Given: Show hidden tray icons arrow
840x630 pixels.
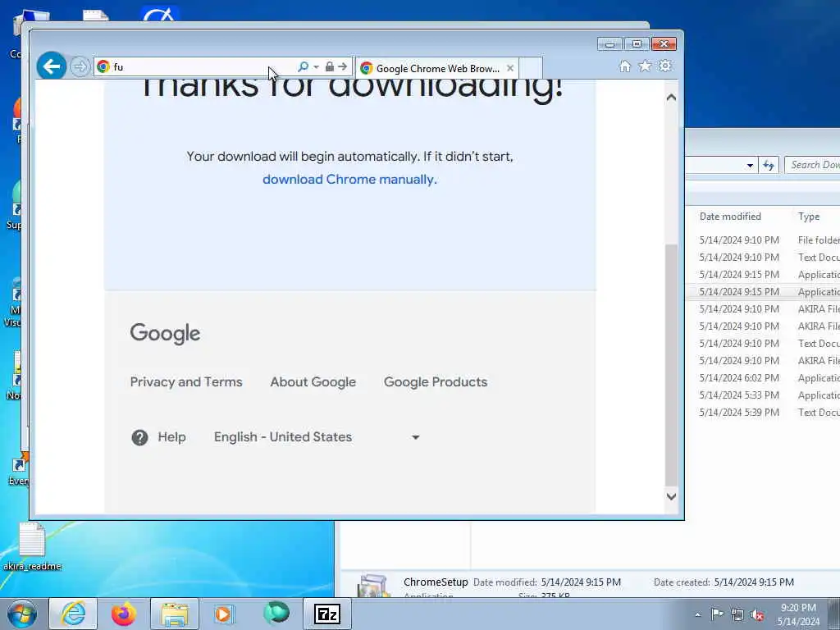Looking at the screenshot, I should click(x=697, y=614).
